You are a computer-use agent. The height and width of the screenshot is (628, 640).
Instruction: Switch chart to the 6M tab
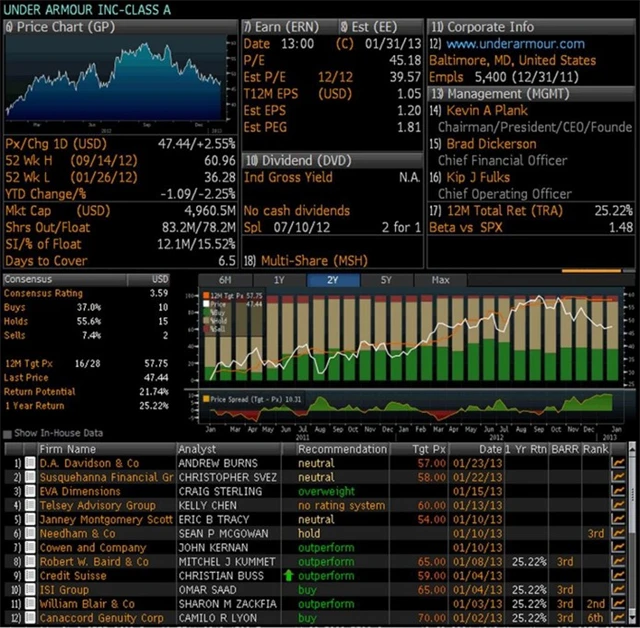coord(223,280)
